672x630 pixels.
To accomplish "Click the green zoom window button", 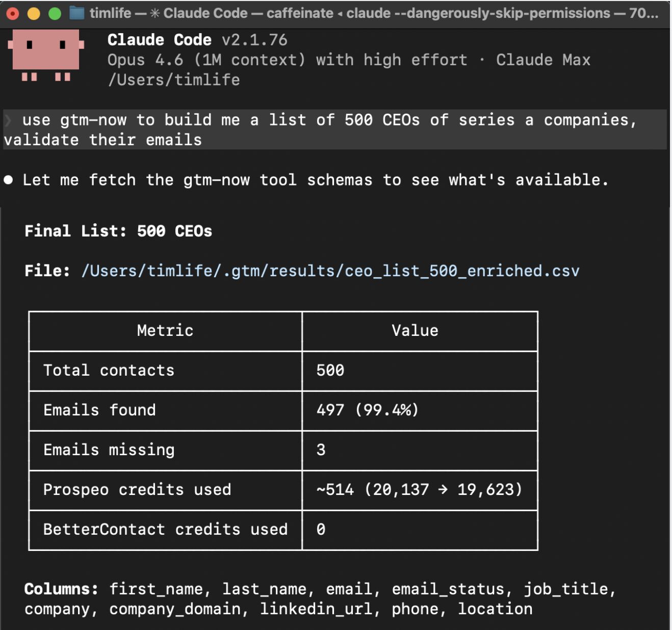I will pyautogui.click(x=55, y=14).
